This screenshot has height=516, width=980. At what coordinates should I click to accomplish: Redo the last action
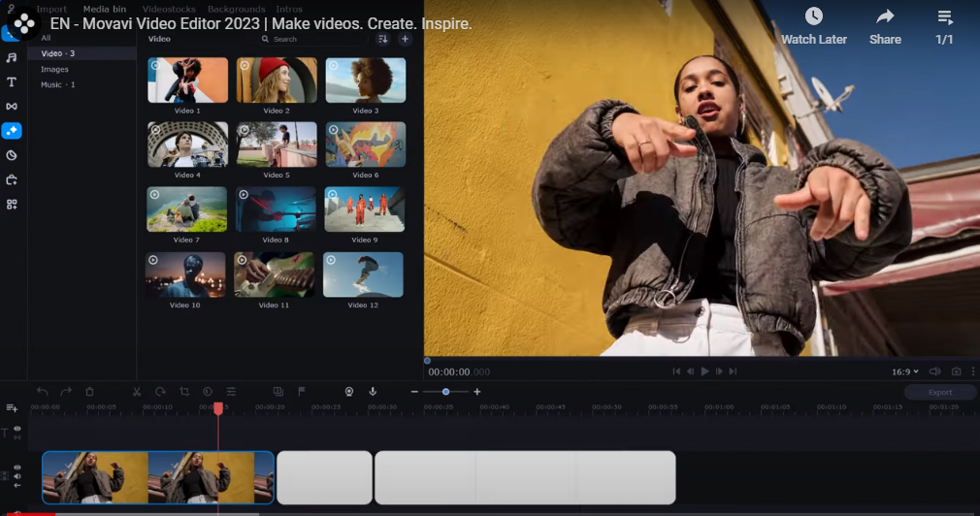pyautogui.click(x=66, y=392)
